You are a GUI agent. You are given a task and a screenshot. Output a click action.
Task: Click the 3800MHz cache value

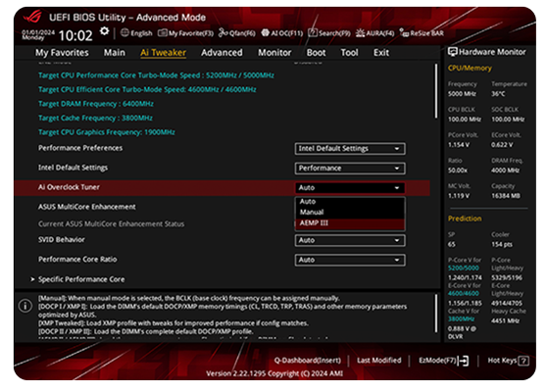461,318
